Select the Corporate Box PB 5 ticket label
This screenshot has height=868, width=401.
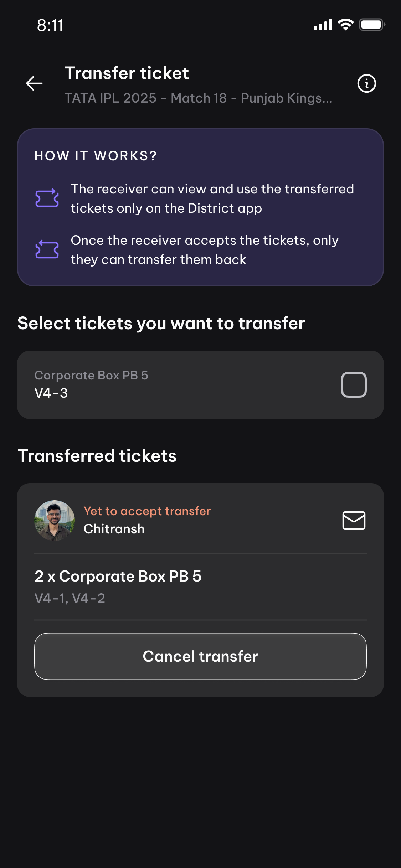(91, 375)
